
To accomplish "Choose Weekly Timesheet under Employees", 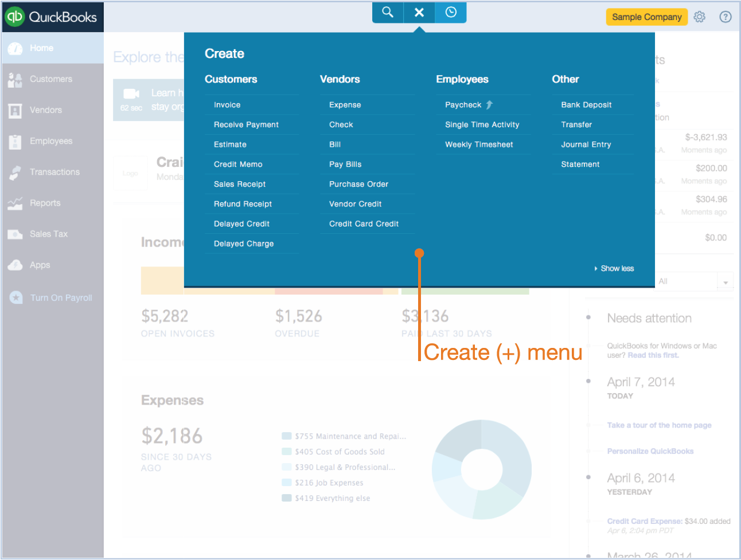I will tap(479, 144).
